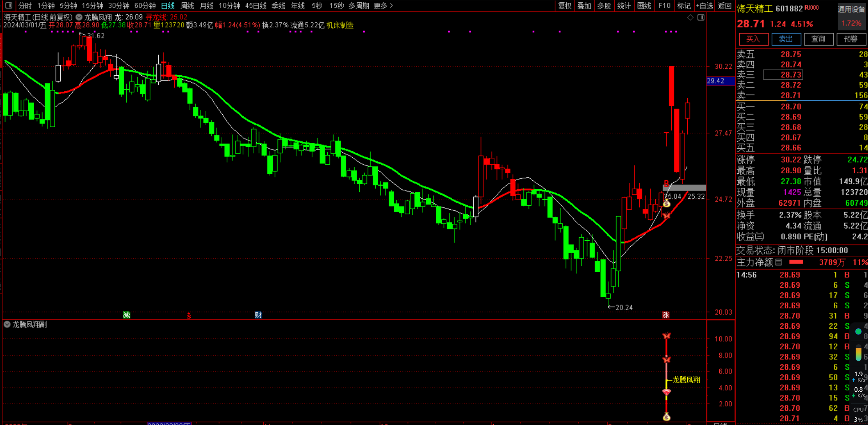This screenshot has width=868, height=425.
Task: Click the 14:56 trade tick row
Action: coord(802,275)
